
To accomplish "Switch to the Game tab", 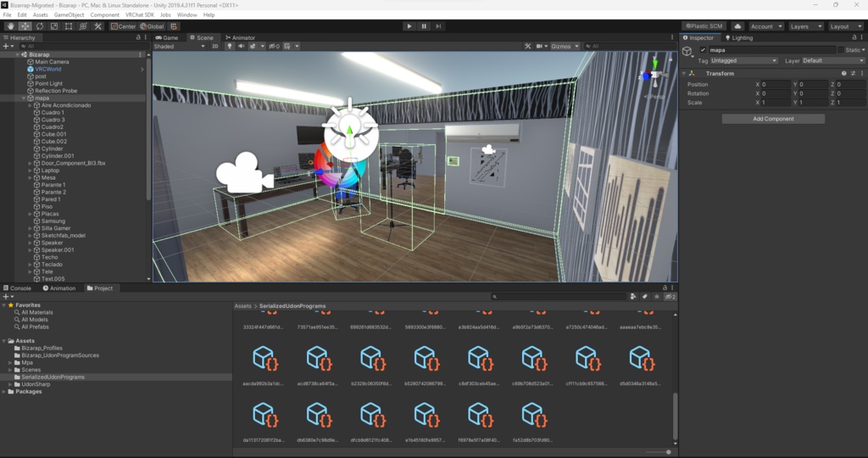I will [x=167, y=37].
